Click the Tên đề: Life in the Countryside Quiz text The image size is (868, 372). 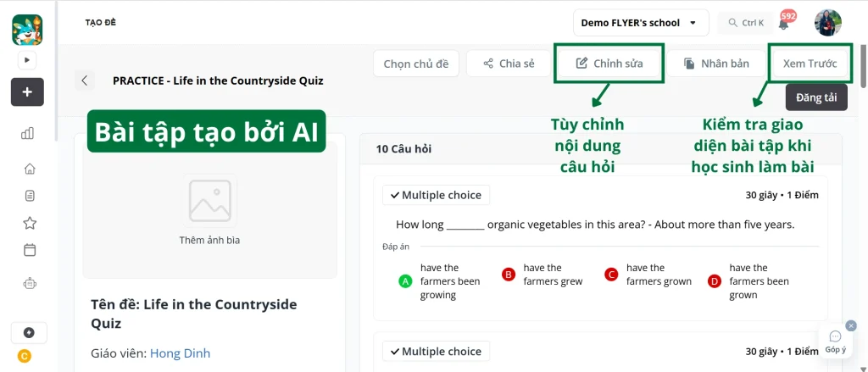(x=194, y=314)
